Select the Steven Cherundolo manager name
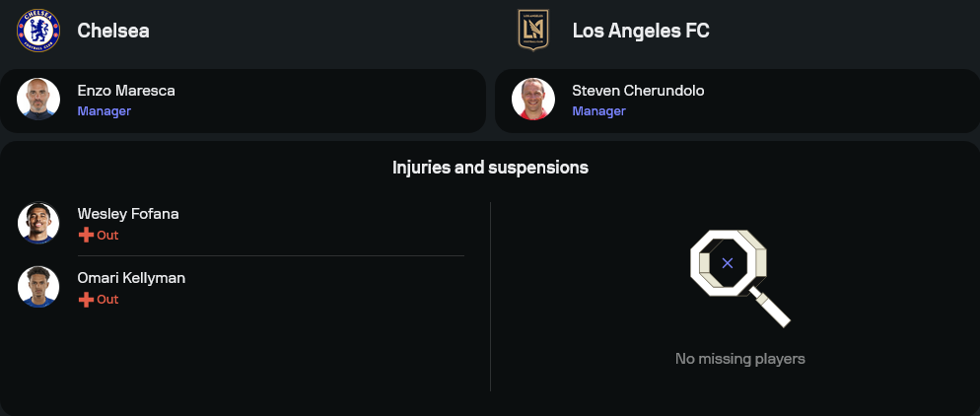Screen dimensions: 980x416 (638, 91)
